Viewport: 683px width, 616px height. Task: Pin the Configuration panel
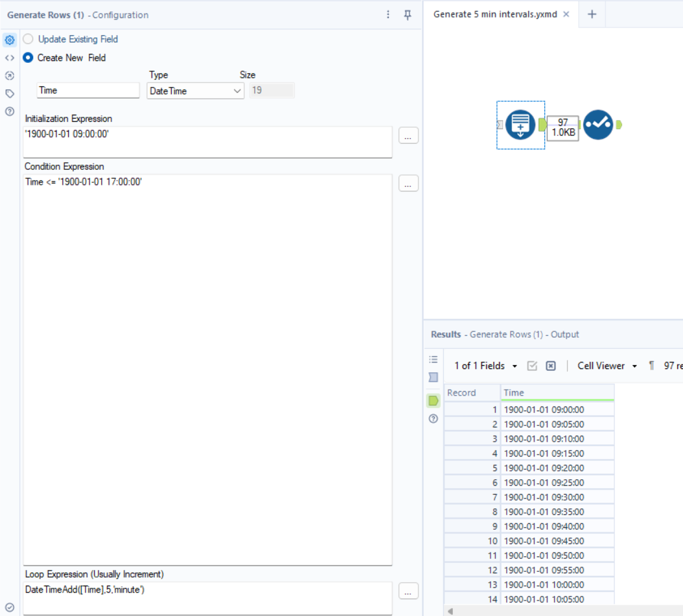coord(407,14)
